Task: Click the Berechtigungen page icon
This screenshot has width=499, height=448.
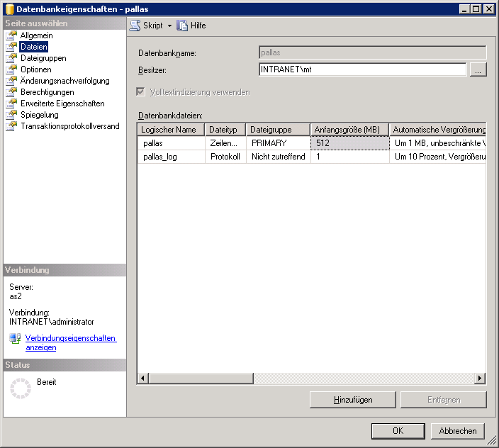Action: (11, 92)
